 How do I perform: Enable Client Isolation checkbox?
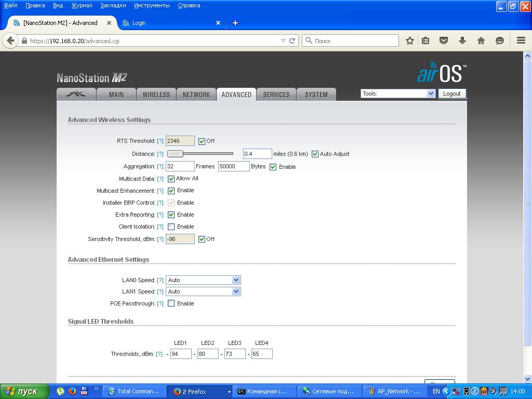[x=171, y=227]
